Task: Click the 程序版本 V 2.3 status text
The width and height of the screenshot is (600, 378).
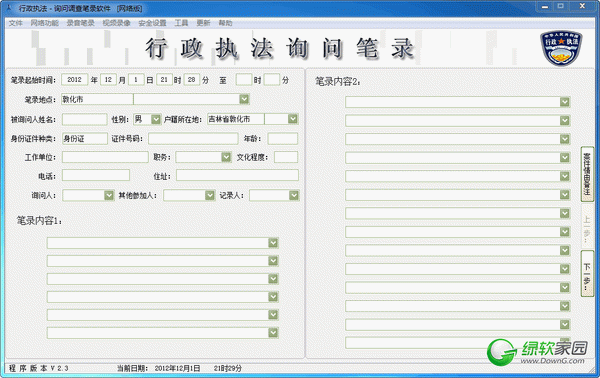Action: (x=38, y=368)
